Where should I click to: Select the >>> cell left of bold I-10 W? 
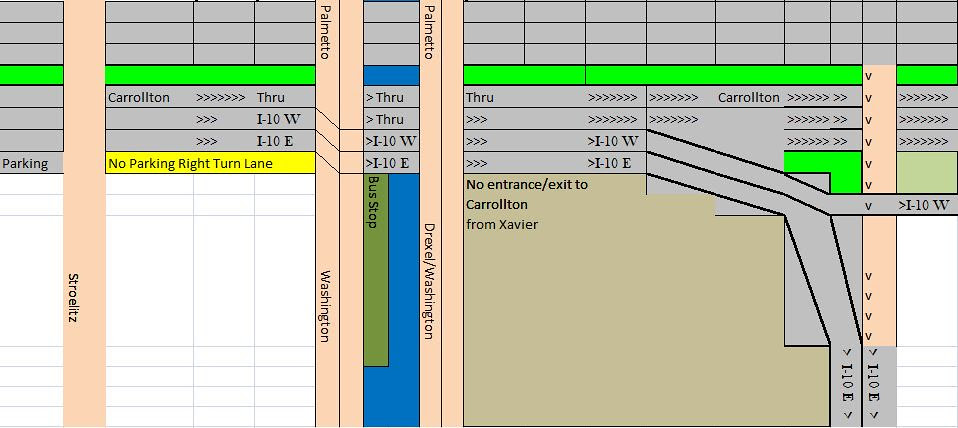point(224,119)
